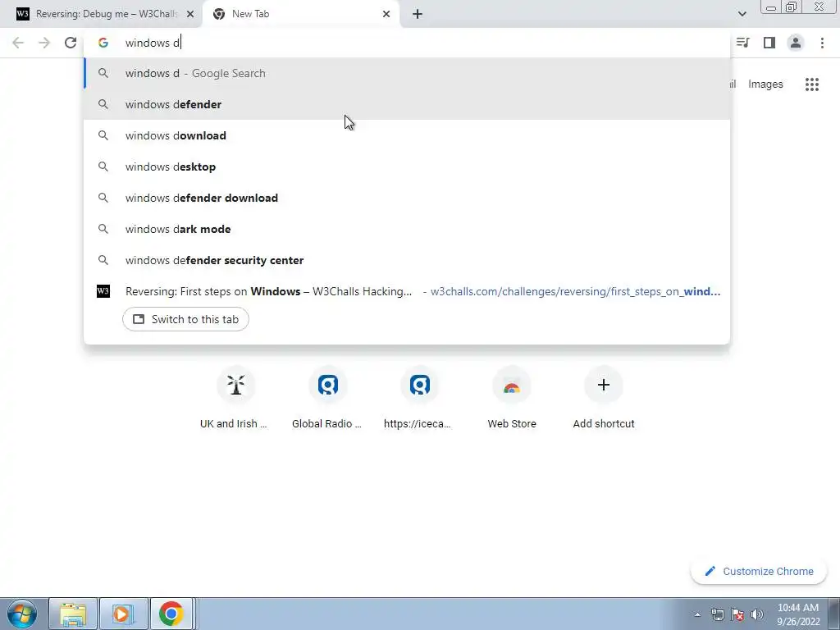Click the Add shortcut plus icon
Image resolution: width=840 pixels, height=630 pixels.
(604, 386)
